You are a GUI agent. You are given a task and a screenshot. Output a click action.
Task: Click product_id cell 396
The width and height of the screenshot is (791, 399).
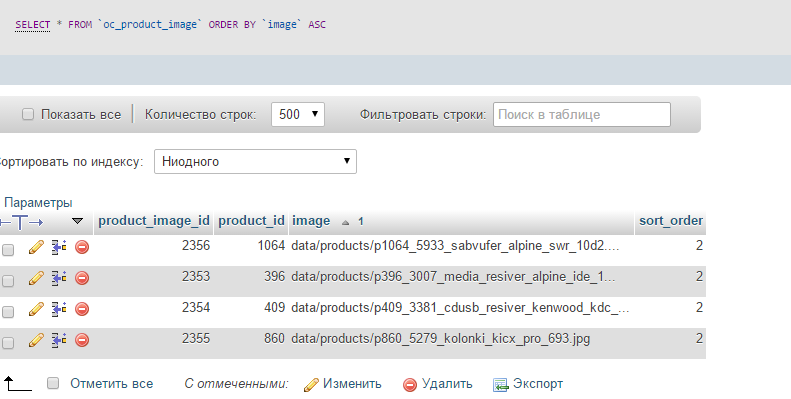click(274, 276)
